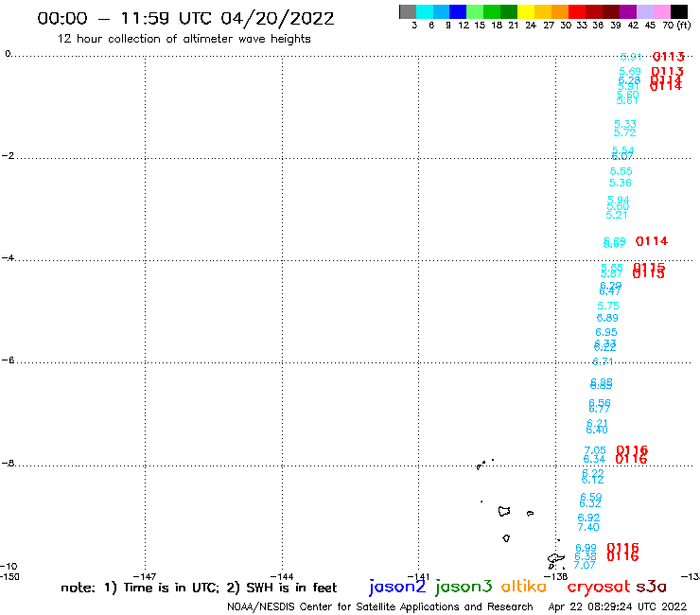This screenshot has width=700, height=615.
Task: Click the 5.21 wave height value
Action: (x=617, y=215)
